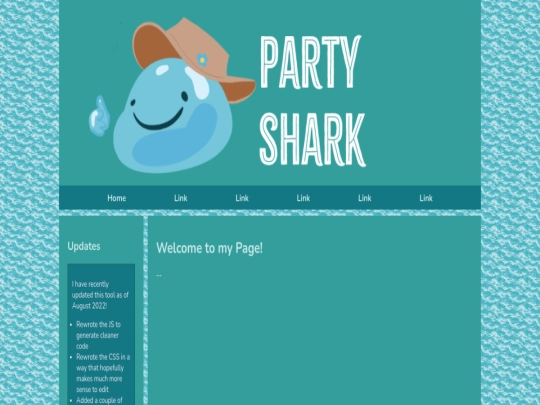Viewport: 540px width, 405px height.
Task: Click the '--' text under the welcome heading
Action: (x=159, y=276)
